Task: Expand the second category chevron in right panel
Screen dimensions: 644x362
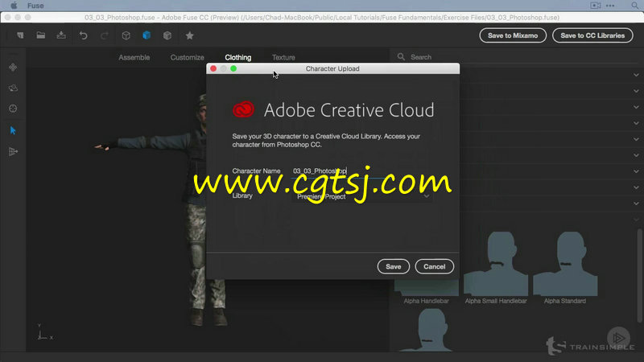Action: pyautogui.click(x=636, y=91)
